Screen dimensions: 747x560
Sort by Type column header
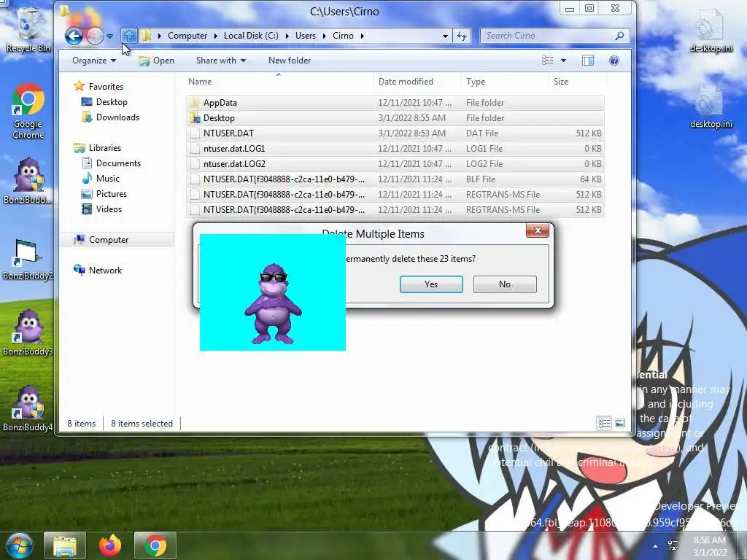(505, 82)
